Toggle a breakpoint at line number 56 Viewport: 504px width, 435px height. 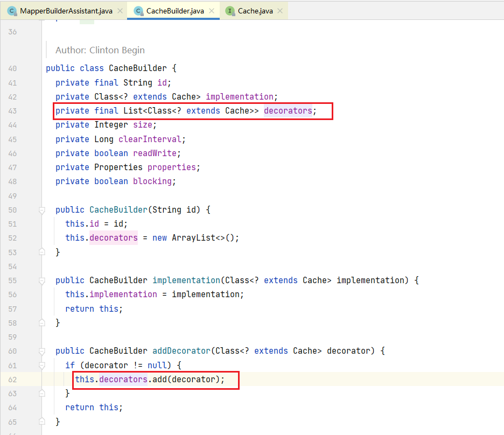(x=12, y=294)
